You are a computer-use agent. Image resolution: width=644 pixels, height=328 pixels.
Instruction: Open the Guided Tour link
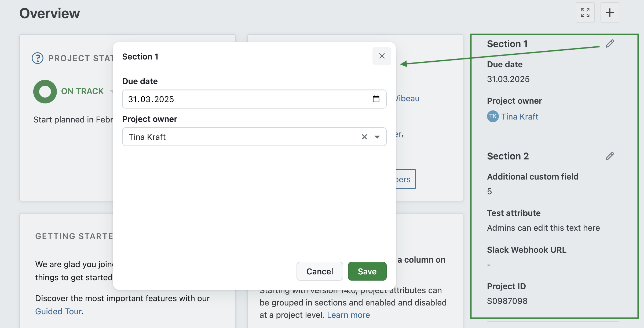tap(58, 311)
